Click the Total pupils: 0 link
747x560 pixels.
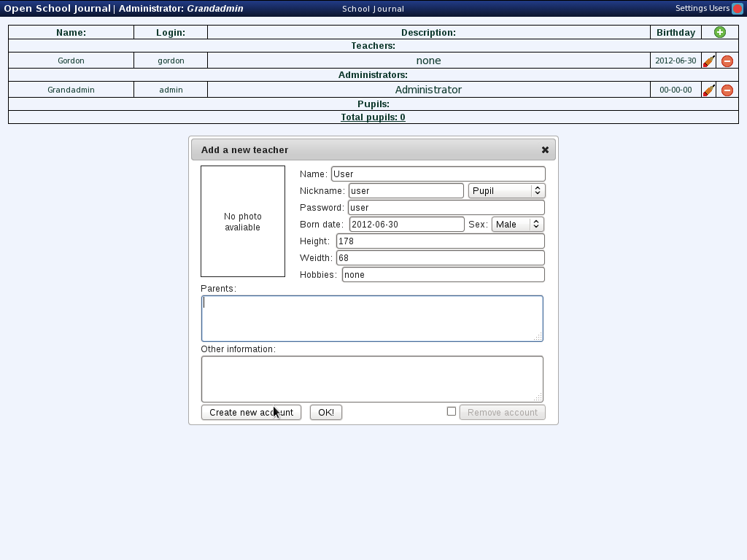point(373,117)
